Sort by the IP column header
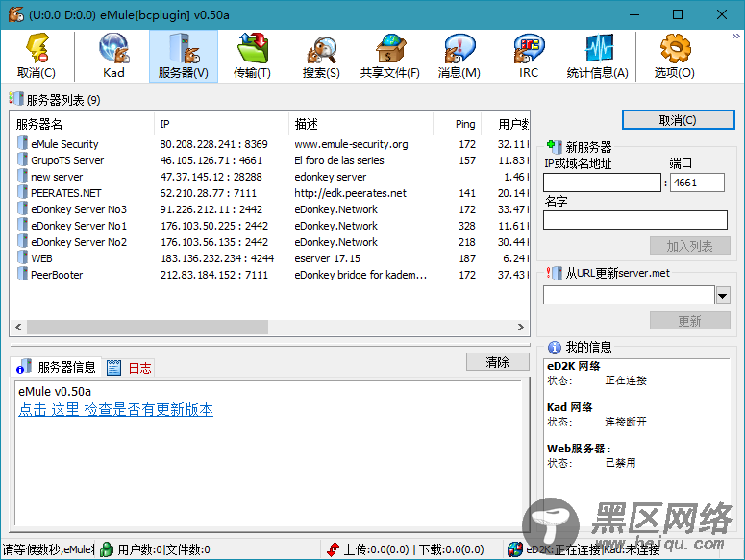The image size is (745, 560). [x=221, y=124]
